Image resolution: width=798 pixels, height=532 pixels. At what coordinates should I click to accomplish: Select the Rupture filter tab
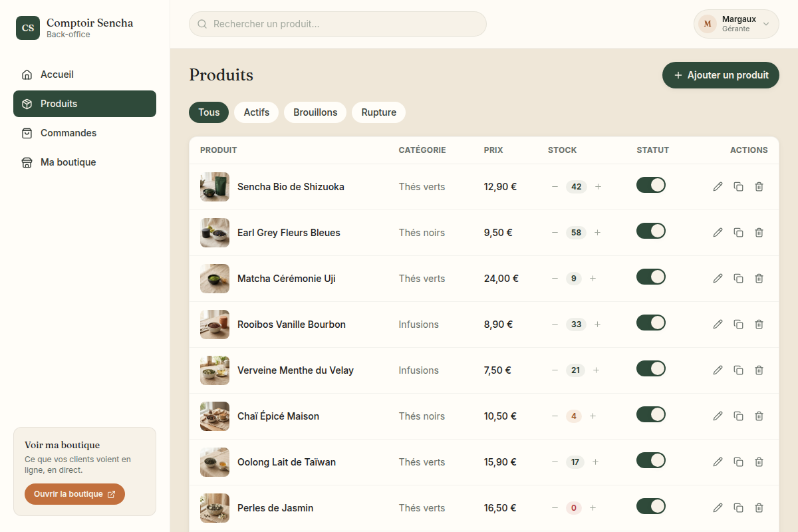click(x=379, y=112)
